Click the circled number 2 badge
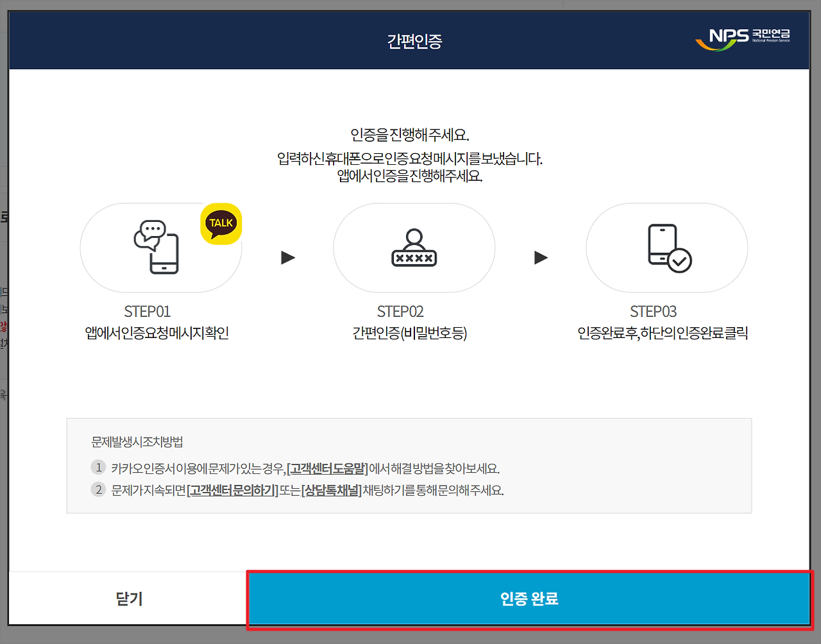The width and height of the screenshot is (821, 644). [98, 489]
